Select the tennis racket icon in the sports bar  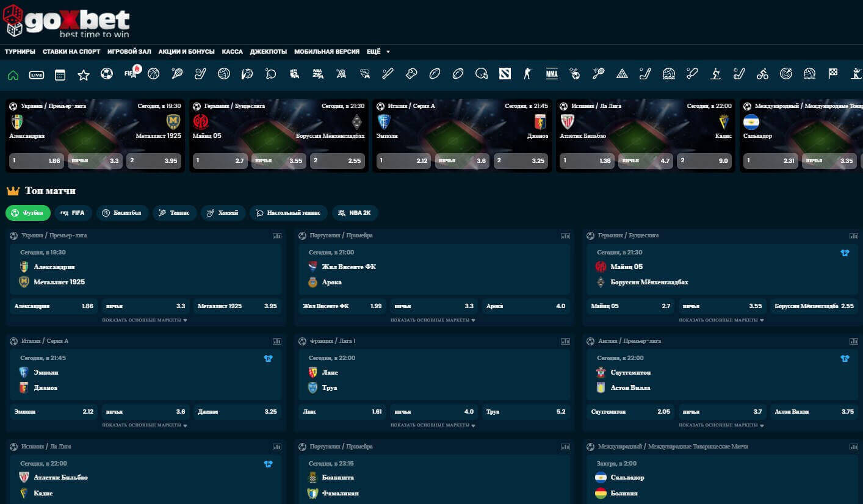tap(177, 74)
